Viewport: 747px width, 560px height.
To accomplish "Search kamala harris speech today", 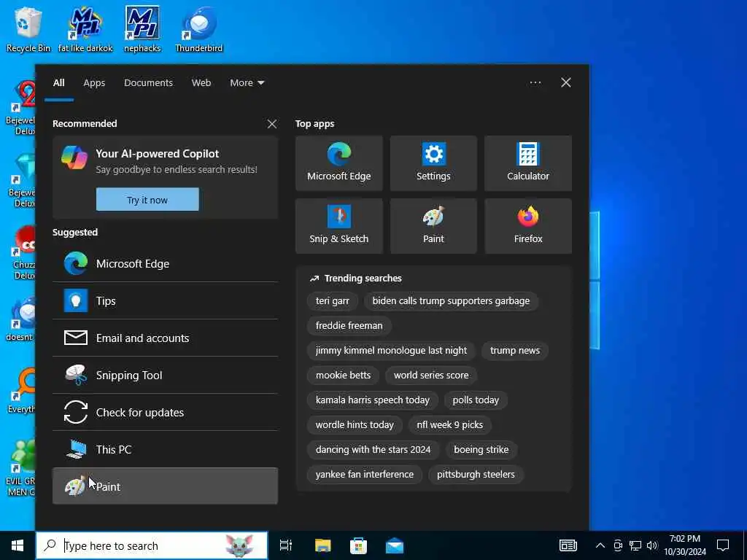I will (373, 400).
